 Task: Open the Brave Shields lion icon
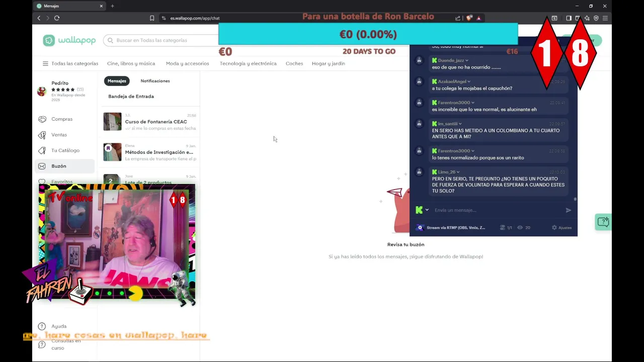point(469,18)
